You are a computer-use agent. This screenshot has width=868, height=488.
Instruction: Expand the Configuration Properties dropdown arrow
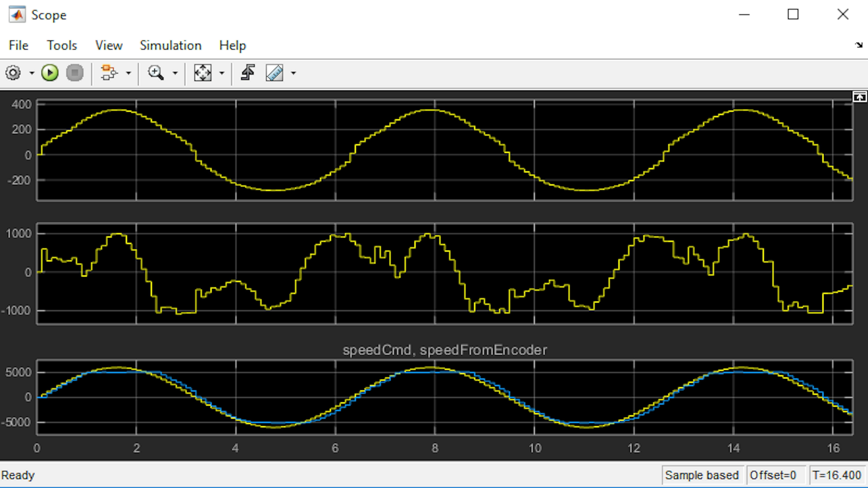pos(32,73)
